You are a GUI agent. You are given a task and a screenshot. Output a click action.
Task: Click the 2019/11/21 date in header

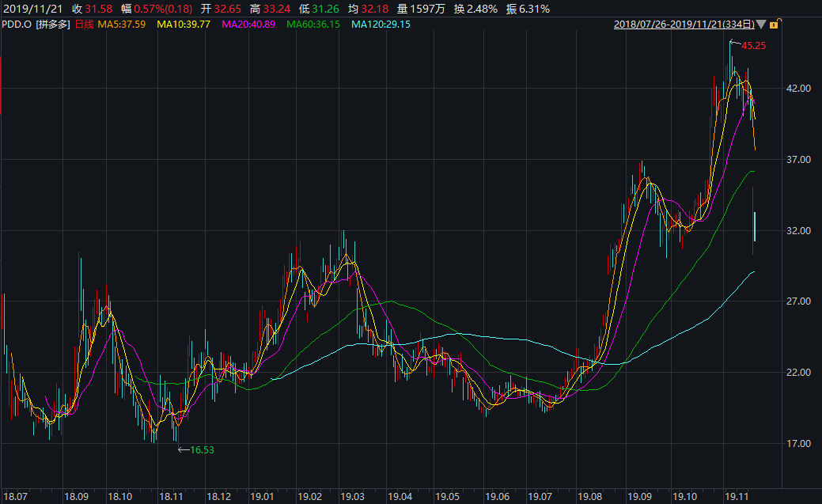tap(30, 9)
